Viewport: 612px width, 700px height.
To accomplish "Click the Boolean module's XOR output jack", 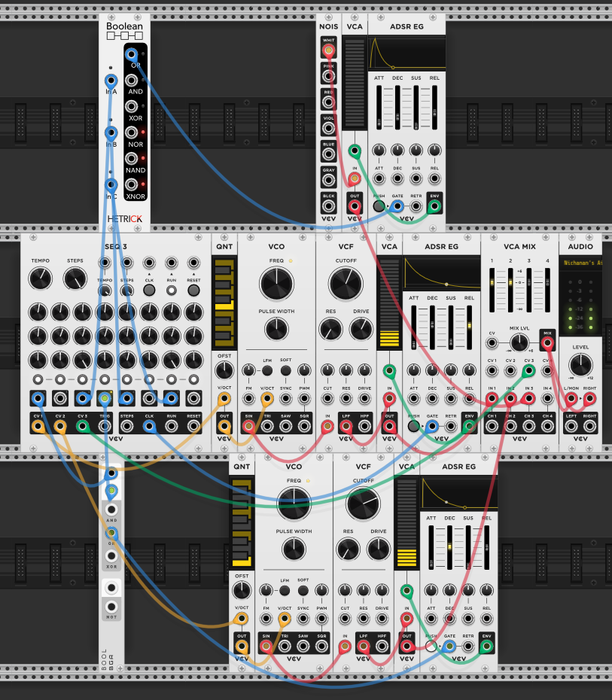I will click(131, 106).
